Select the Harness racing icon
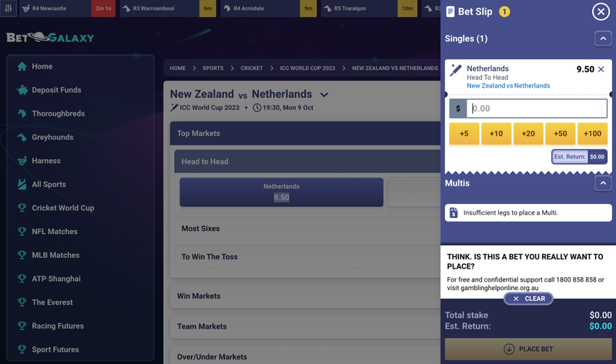616x364 pixels. coord(22,162)
